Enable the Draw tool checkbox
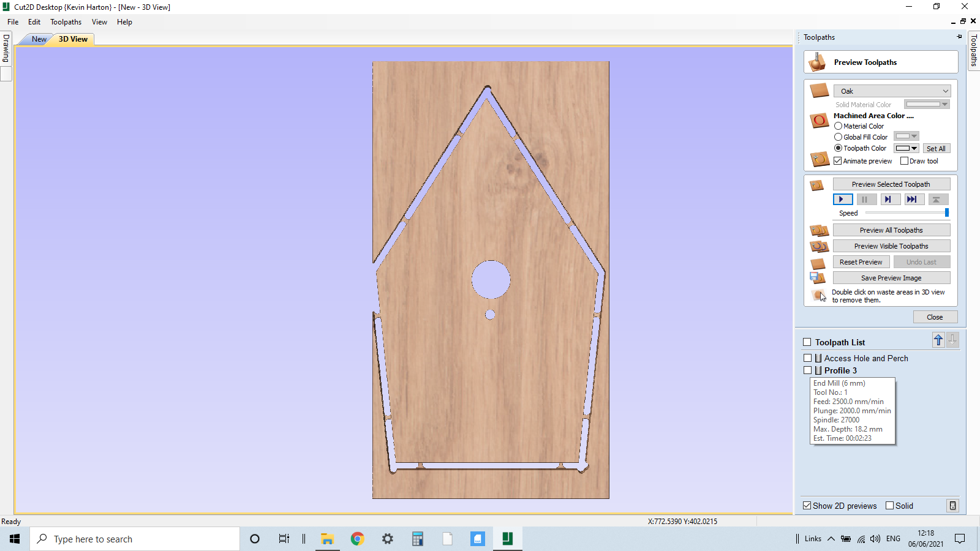Screen dimensions: 980x551 (x=905, y=160)
